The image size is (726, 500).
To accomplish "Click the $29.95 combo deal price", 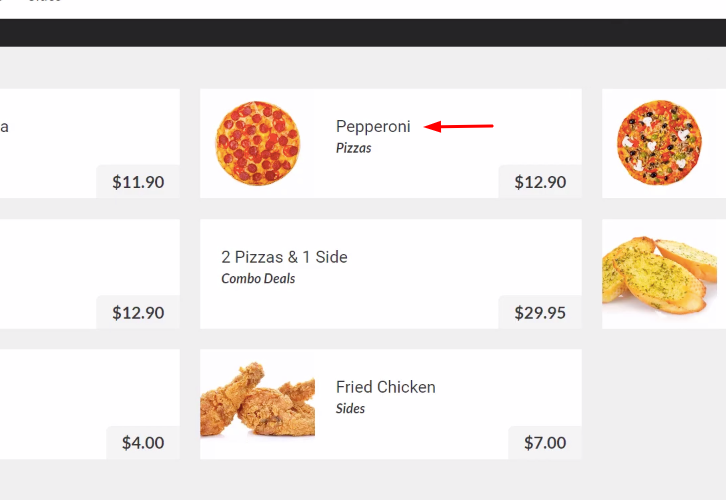I will point(540,312).
